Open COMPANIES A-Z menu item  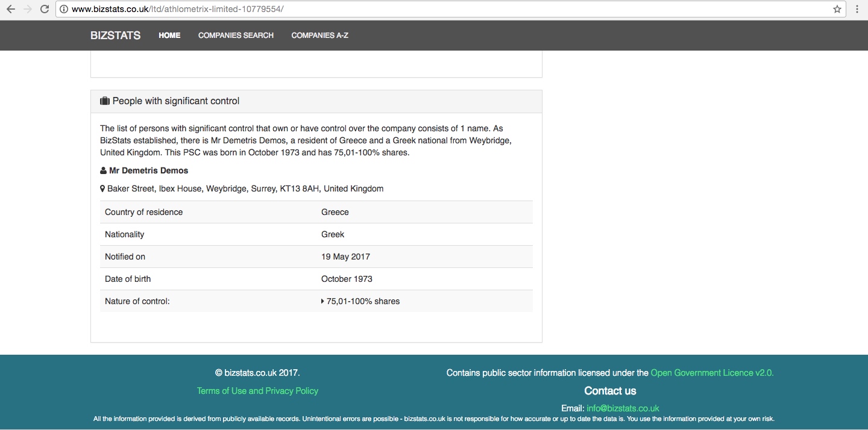pos(319,36)
